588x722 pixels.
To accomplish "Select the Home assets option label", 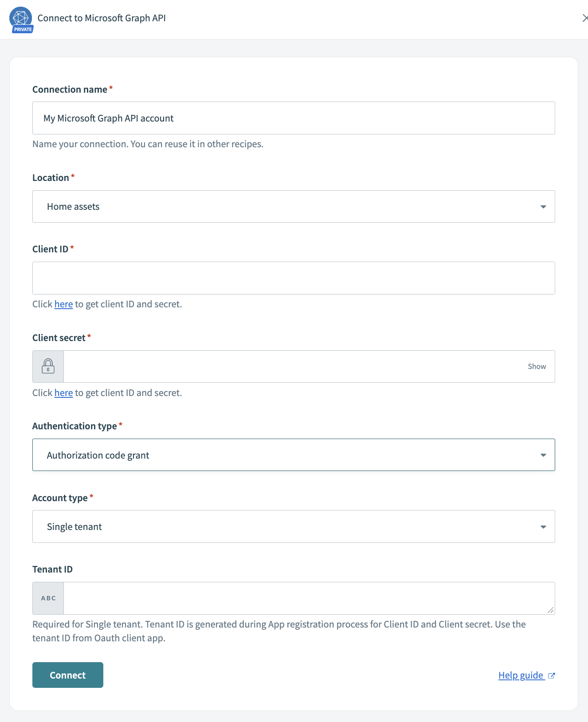I will (x=73, y=206).
